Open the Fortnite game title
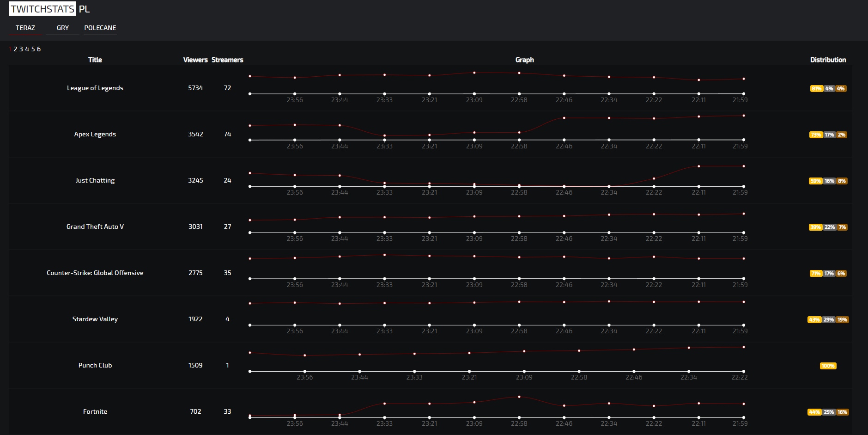The height and width of the screenshot is (435, 868). 95,411
